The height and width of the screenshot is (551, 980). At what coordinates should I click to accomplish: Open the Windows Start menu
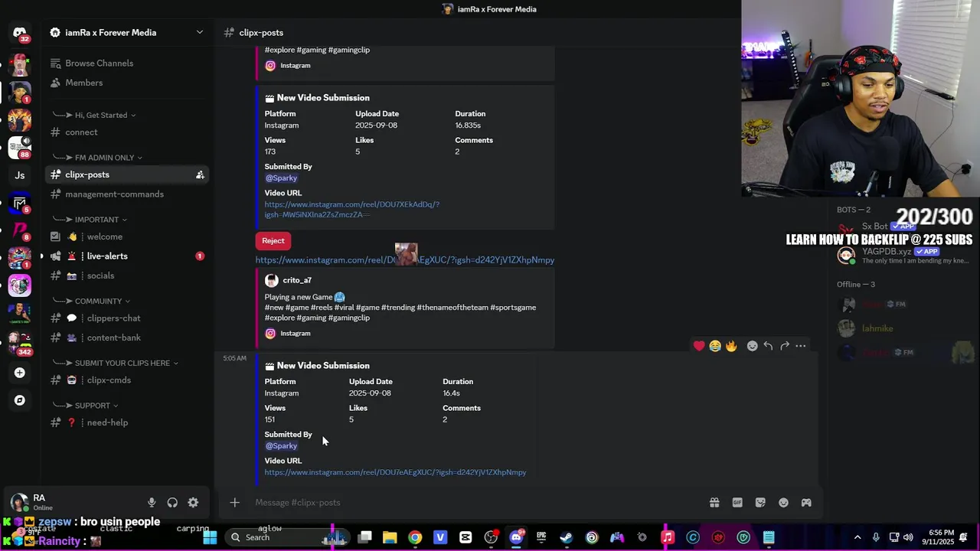tap(210, 537)
